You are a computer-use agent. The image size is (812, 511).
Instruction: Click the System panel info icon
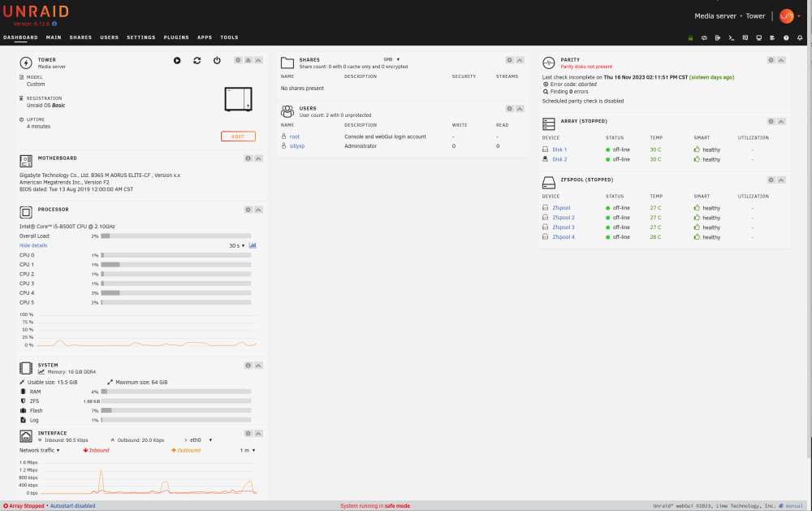point(248,366)
